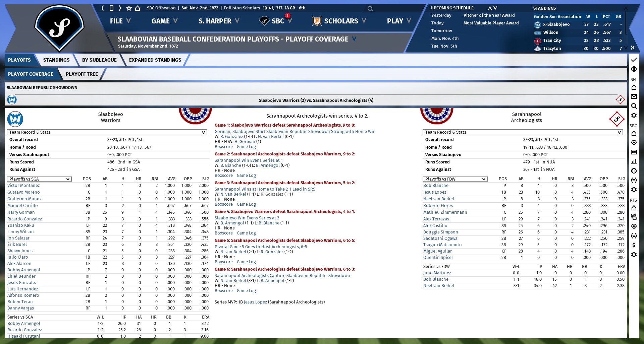Image resolution: width=644 pixels, height=344 pixels.
Task: Open the Game 1 Boxscore link
Action: point(223,147)
